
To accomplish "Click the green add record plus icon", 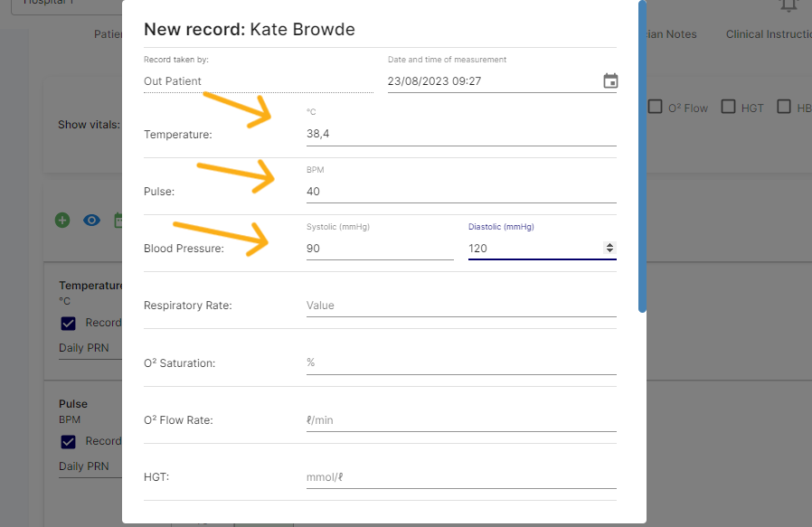I will pos(61,220).
